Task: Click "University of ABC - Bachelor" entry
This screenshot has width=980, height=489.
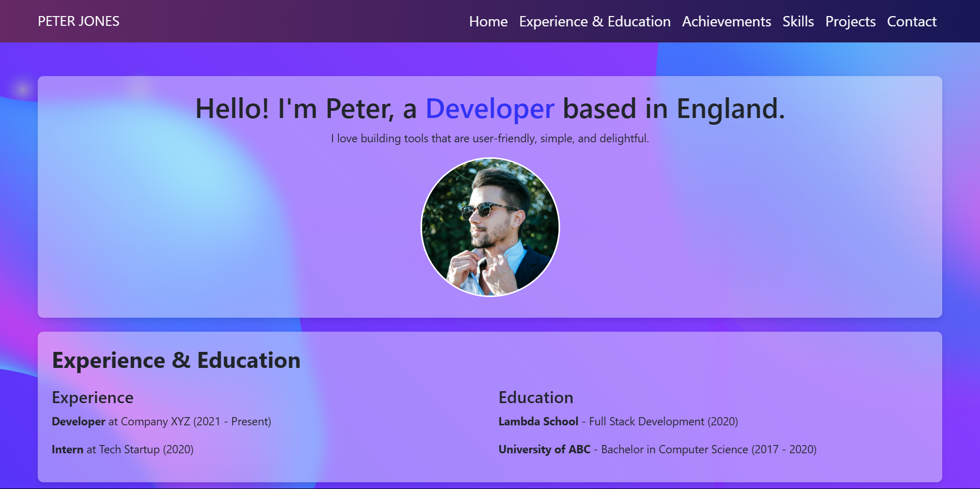Action: coord(657,449)
